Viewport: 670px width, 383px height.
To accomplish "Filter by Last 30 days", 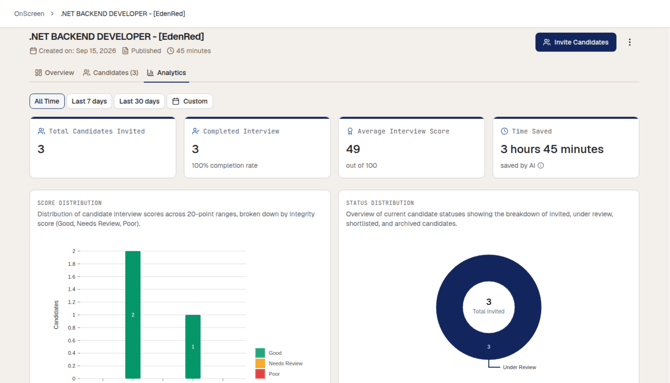I will point(139,101).
